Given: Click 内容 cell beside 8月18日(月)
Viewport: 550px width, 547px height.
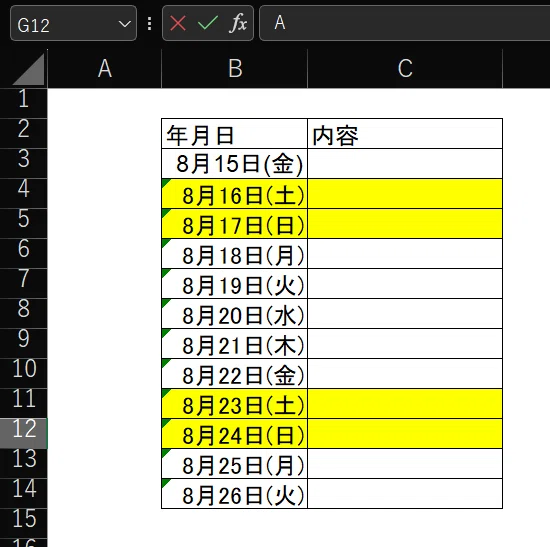Looking at the screenshot, I should [x=405, y=254].
